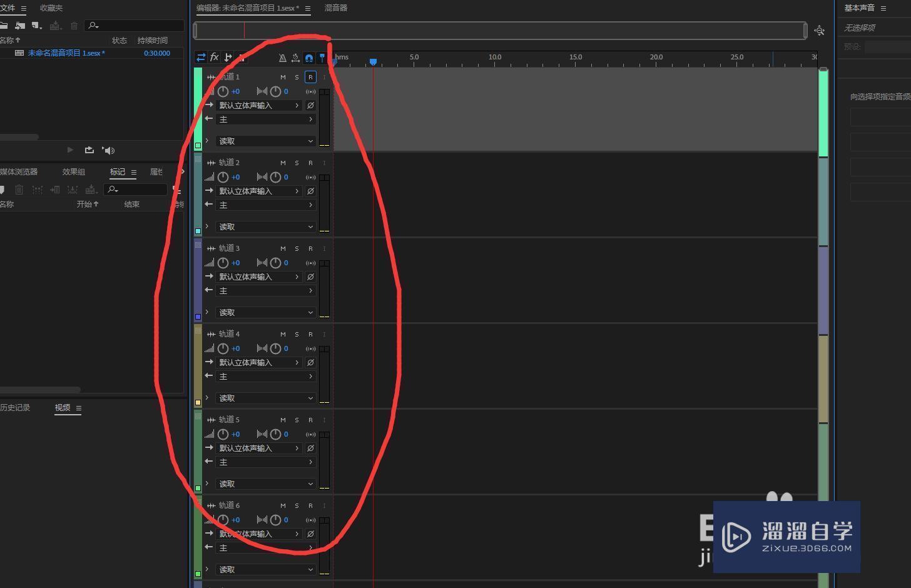Screen dimensions: 911x588
Task: Switch to 收藏夹 tab
Action: 51,8
